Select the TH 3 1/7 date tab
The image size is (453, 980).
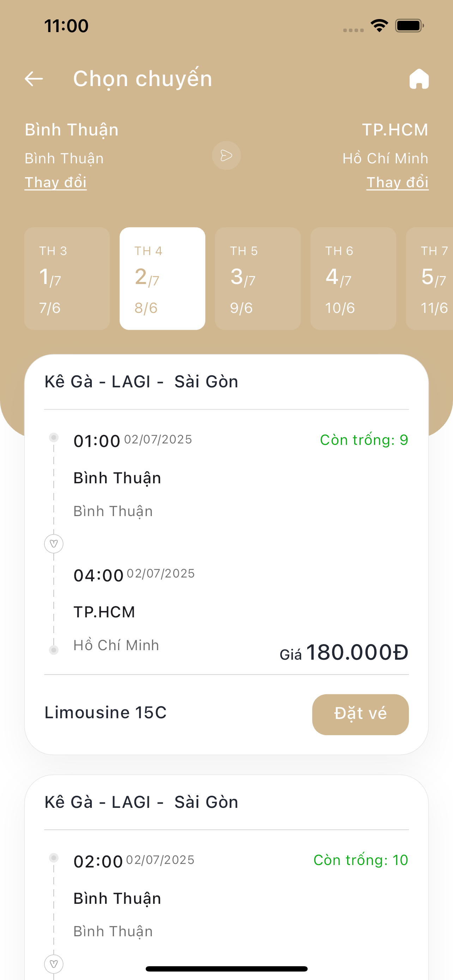[67, 278]
